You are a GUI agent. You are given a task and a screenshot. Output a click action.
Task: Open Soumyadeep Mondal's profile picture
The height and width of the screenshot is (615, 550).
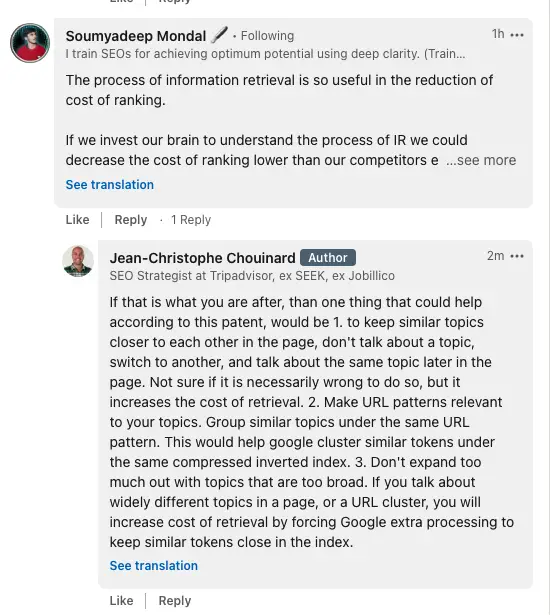pos(30,43)
